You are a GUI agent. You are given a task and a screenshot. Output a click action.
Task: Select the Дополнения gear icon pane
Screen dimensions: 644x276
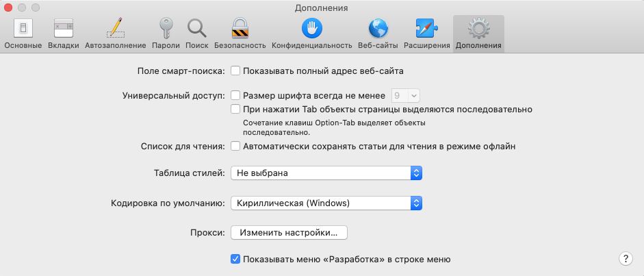pos(478,34)
